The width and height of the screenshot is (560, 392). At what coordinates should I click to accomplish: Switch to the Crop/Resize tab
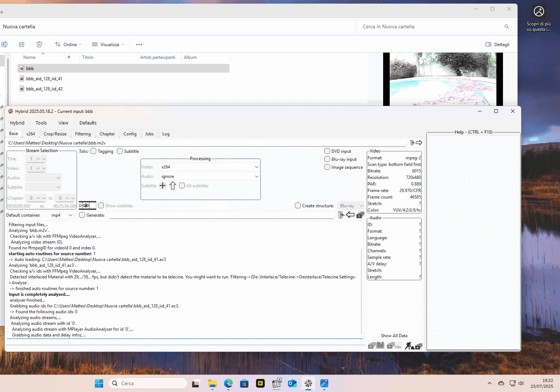(55, 134)
